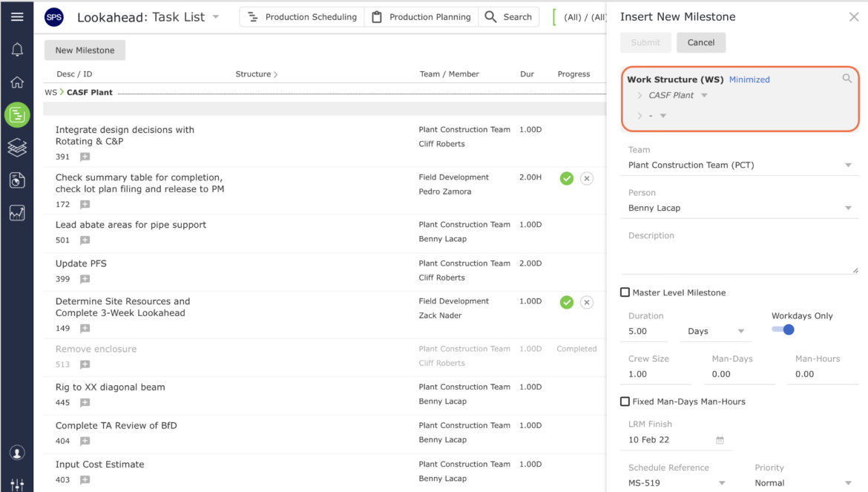Open Person dropdown Benny Lacap

click(740, 208)
